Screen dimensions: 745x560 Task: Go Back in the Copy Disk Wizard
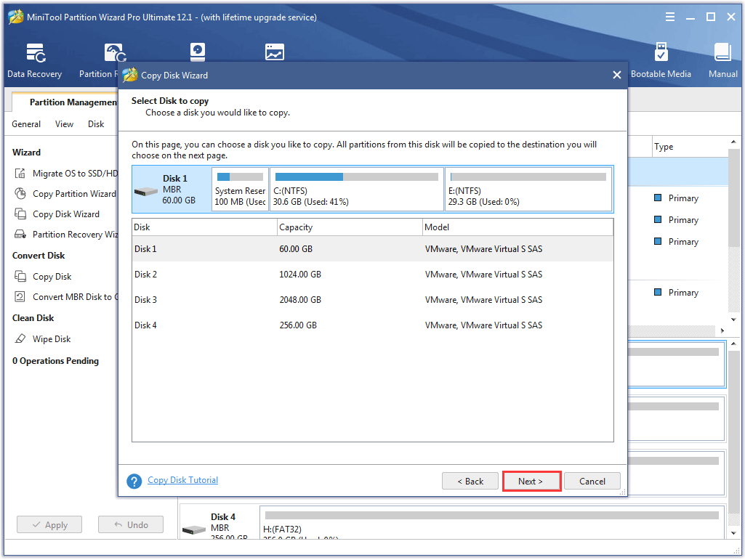coord(470,481)
